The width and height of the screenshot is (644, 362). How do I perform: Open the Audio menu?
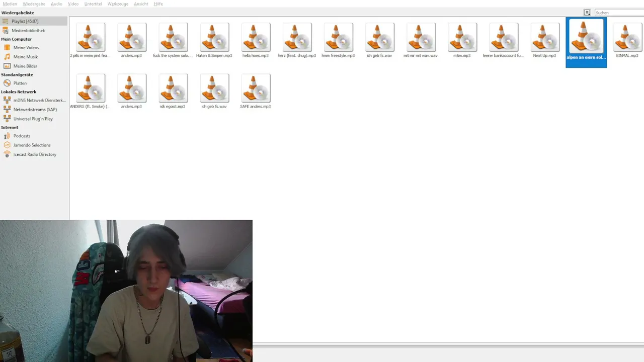click(x=56, y=4)
